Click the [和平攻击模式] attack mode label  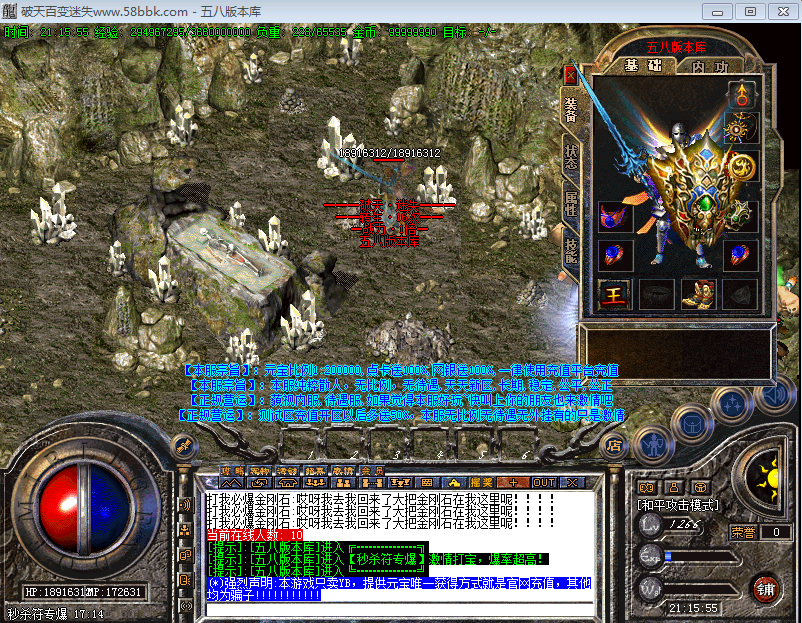(x=677, y=505)
